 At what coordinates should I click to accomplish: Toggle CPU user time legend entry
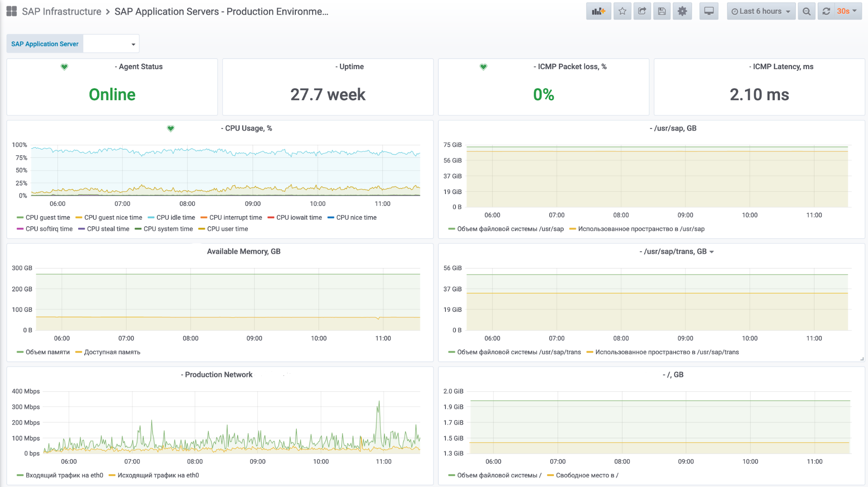point(227,229)
